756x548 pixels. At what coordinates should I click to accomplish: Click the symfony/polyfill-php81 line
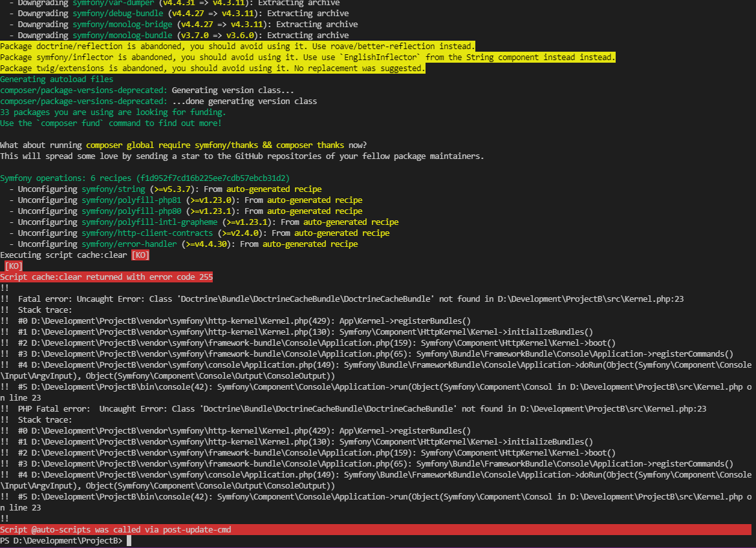(x=186, y=200)
